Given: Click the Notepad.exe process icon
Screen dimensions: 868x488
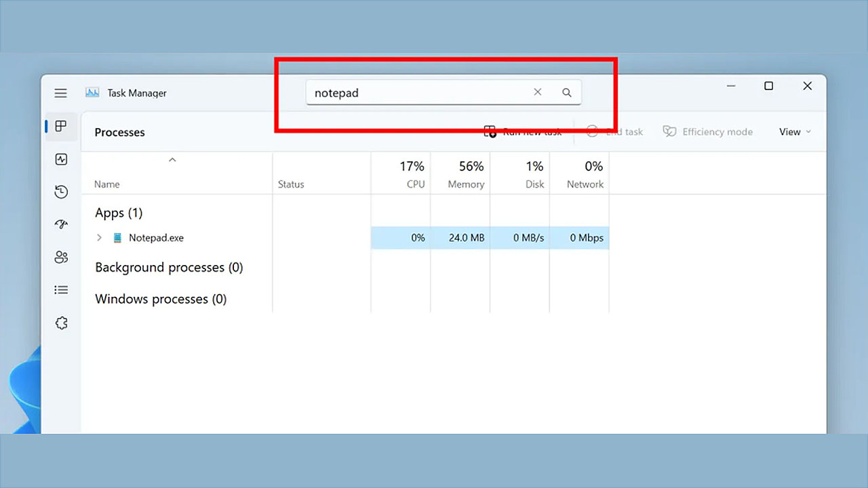Looking at the screenshot, I should [x=117, y=238].
